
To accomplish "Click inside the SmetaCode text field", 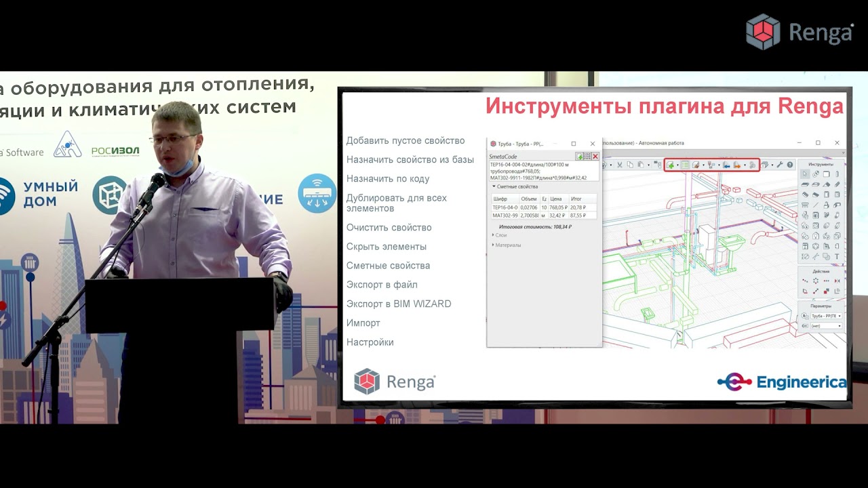I will (x=544, y=171).
